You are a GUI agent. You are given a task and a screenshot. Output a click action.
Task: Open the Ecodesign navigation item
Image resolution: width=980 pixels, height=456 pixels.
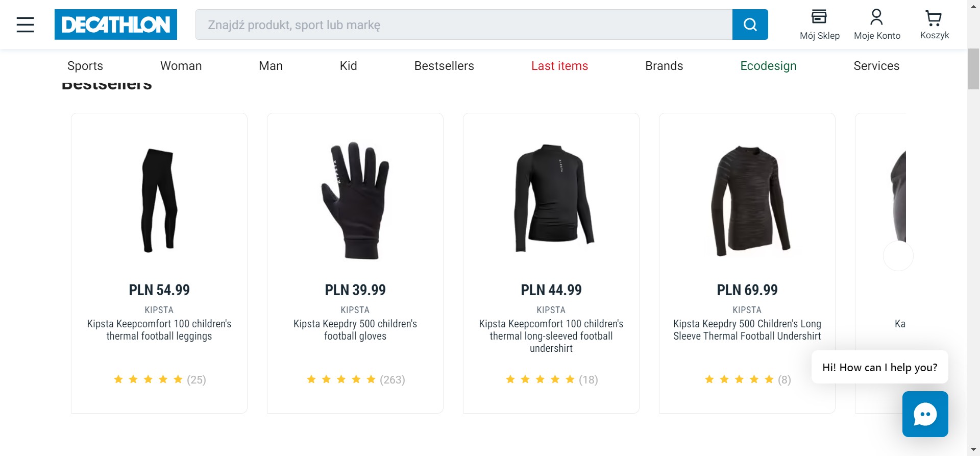(x=768, y=66)
